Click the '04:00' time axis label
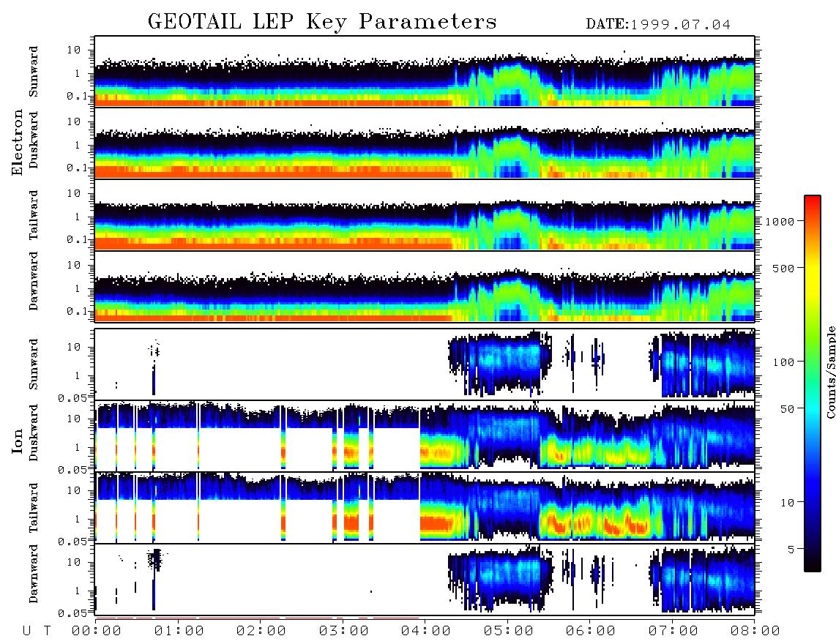Screen dimensions: 836x644 [x=426, y=632]
